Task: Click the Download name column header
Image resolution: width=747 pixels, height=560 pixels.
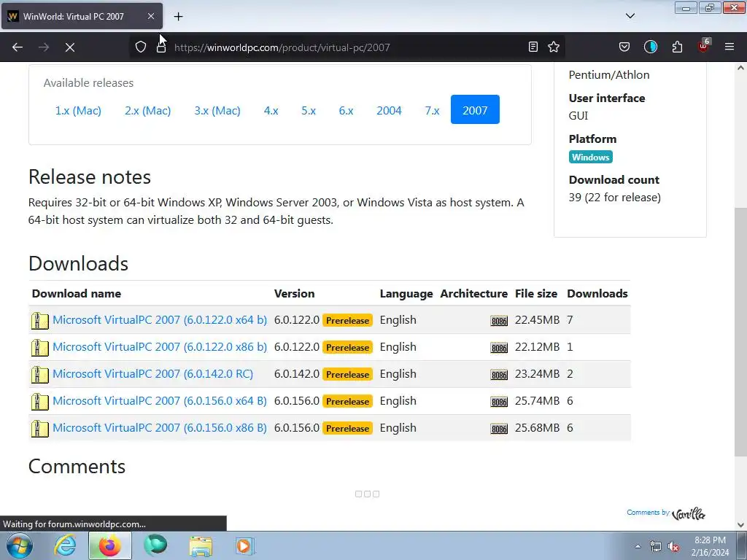Action: (x=76, y=293)
